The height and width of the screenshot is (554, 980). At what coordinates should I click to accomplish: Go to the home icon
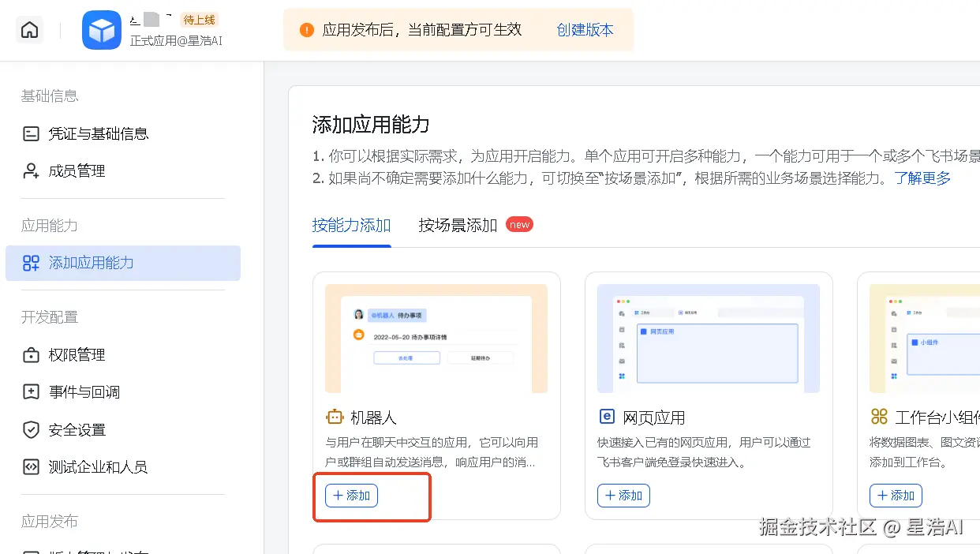tap(29, 30)
